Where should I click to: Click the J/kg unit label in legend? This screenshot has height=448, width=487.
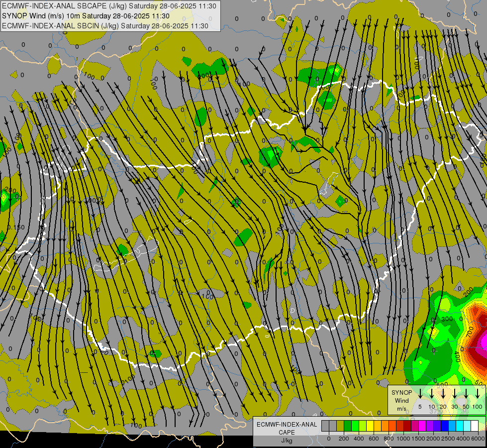(287, 441)
